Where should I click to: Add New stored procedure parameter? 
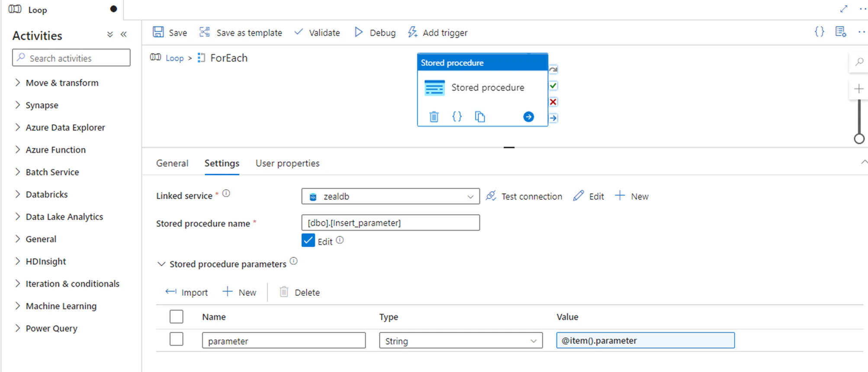coord(239,292)
